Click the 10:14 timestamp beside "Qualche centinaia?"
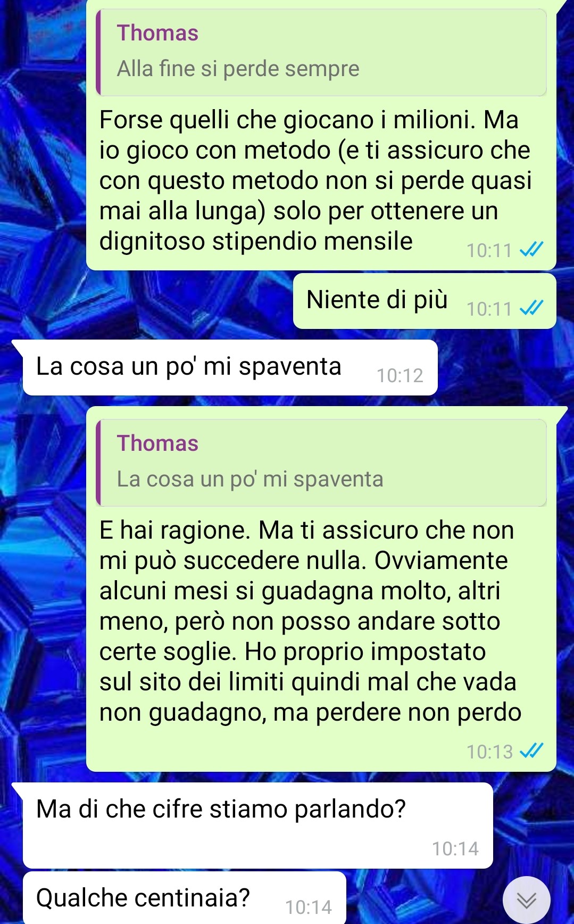This screenshot has height=924, width=574. pyautogui.click(x=309, y=907)
